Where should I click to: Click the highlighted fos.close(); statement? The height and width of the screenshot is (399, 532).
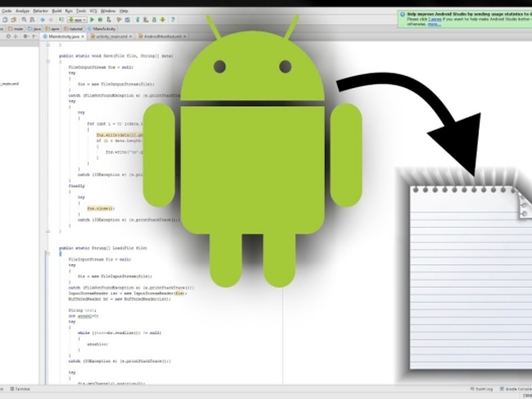100,208
